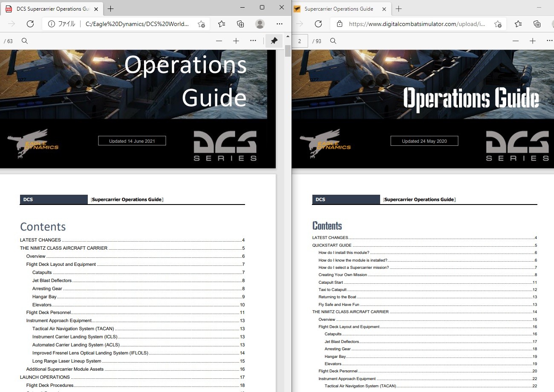Open a new tab in right window
This screenshot has height=392, width=554.
[399, 9]
